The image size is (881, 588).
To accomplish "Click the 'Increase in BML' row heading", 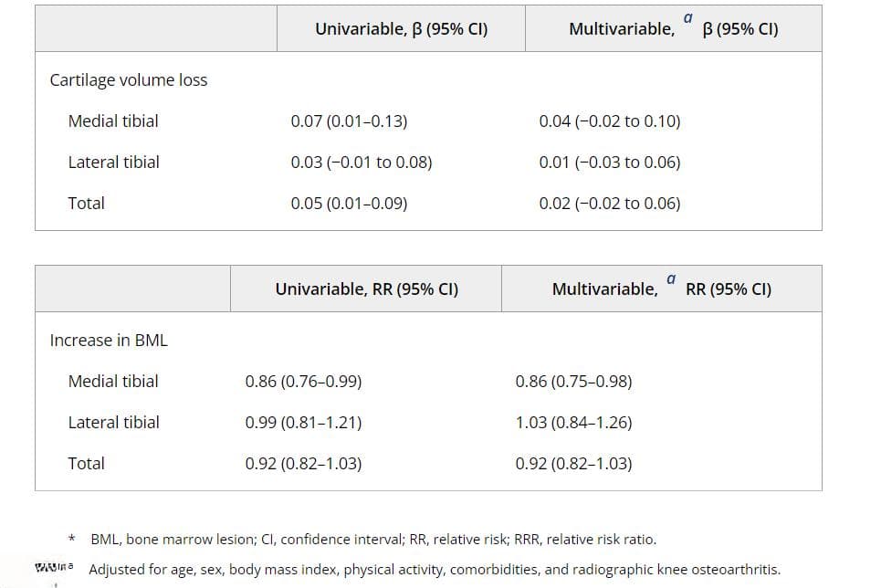I will [109, 341].
